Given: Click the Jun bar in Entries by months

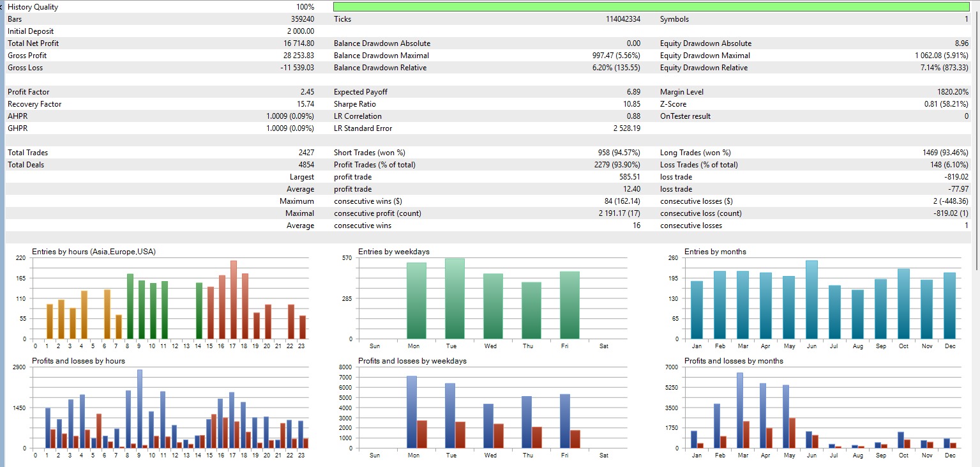Looking at the screenshot, I should pyautogui.click(x=811, y=300).
